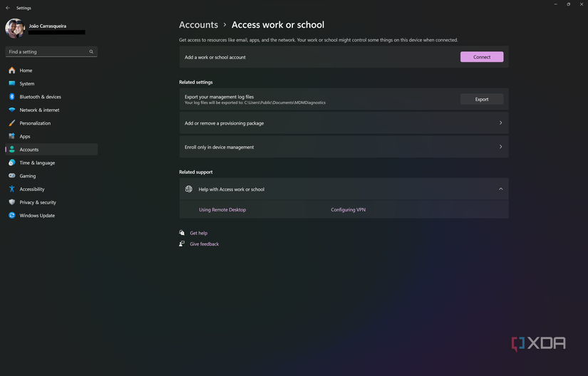The image size is (588, 376).
Task: Open Configuring VPN link
Action: [348, 210]
